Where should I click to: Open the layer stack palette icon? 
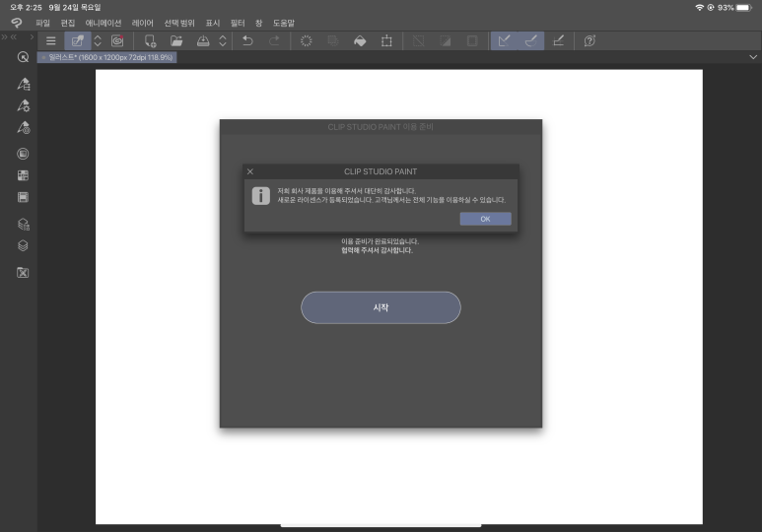(23, 246)
